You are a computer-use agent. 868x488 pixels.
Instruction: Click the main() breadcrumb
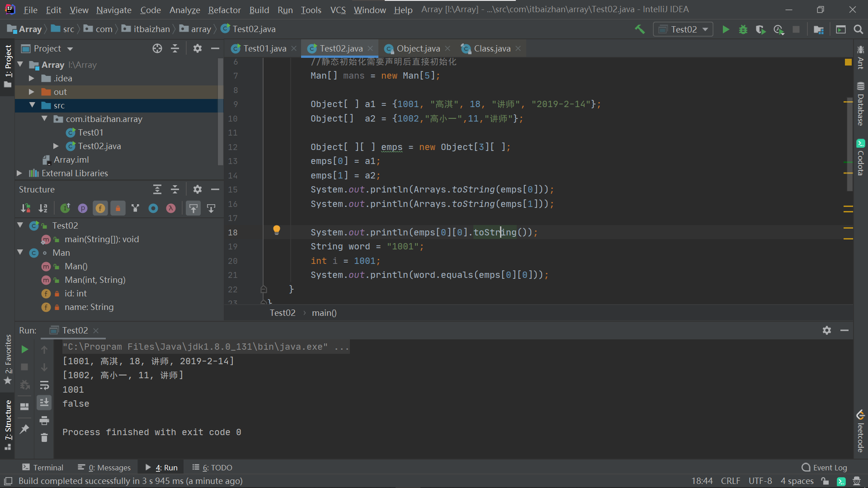324,313
